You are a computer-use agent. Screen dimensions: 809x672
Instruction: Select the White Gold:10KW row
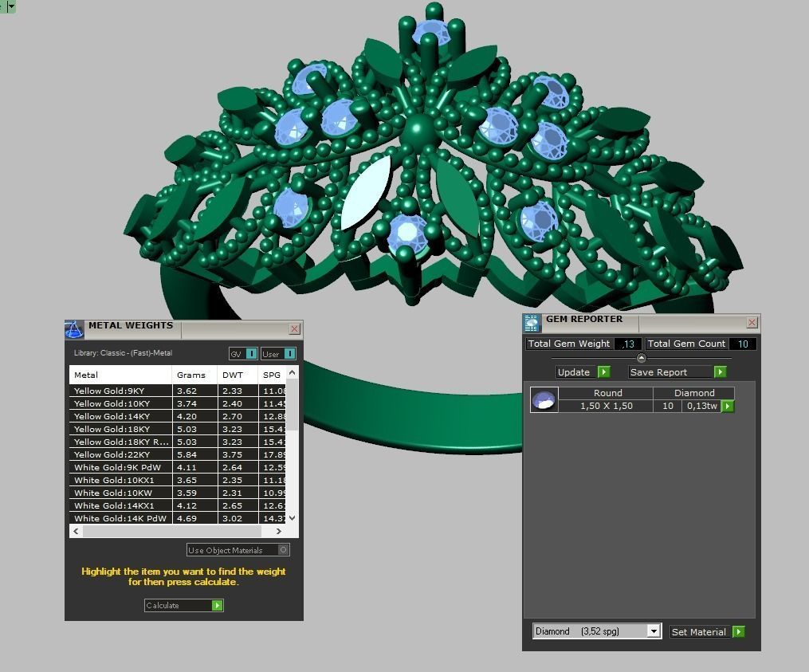[x=178, y=493]
